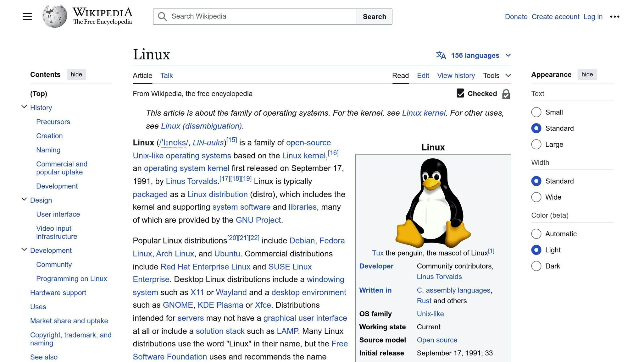
Task: Open the hamburger main menu
Action: pyautogui.click(x=27, y=16)
